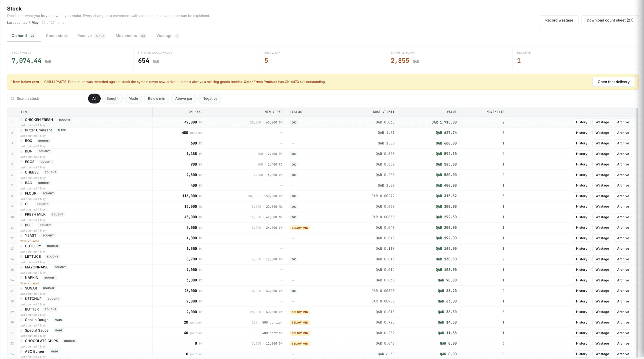Focus the Search stock field
644x359 pixels.
coord(46,99)
